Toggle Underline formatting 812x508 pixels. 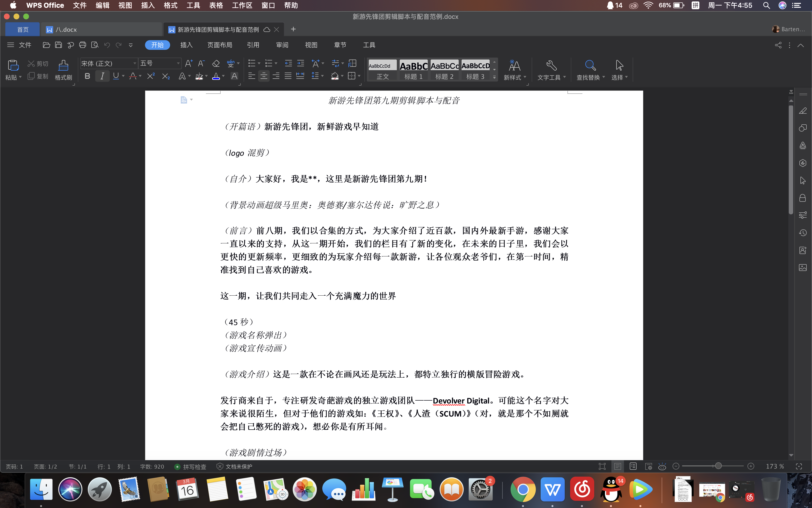pyautogui.click(x=116, y=76)
